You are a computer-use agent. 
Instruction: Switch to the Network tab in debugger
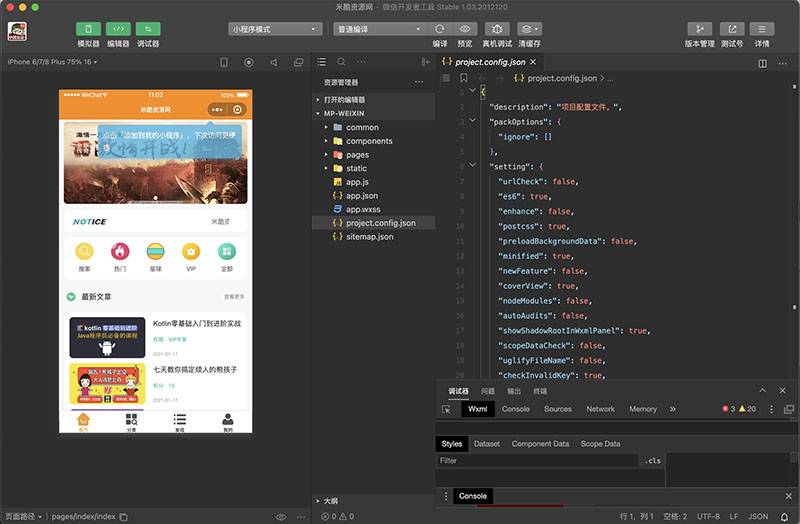(x=600, y=409)
